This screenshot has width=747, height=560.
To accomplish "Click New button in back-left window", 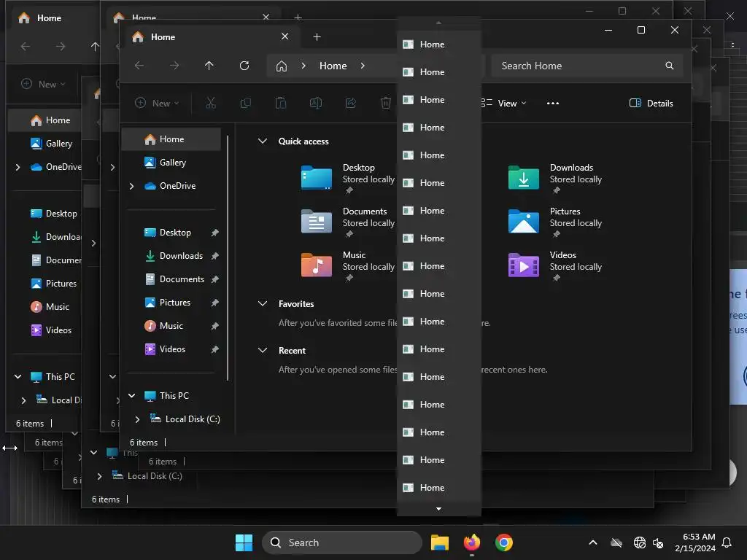I will pos(43,84).
